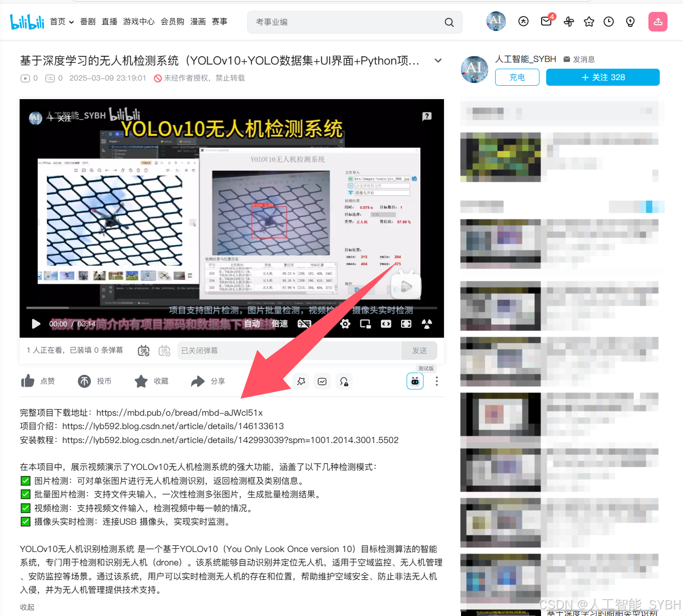Screen dimensions: 683x616
Task: Open playback speed 倍速 menu
Action: (x=280, y=324)
